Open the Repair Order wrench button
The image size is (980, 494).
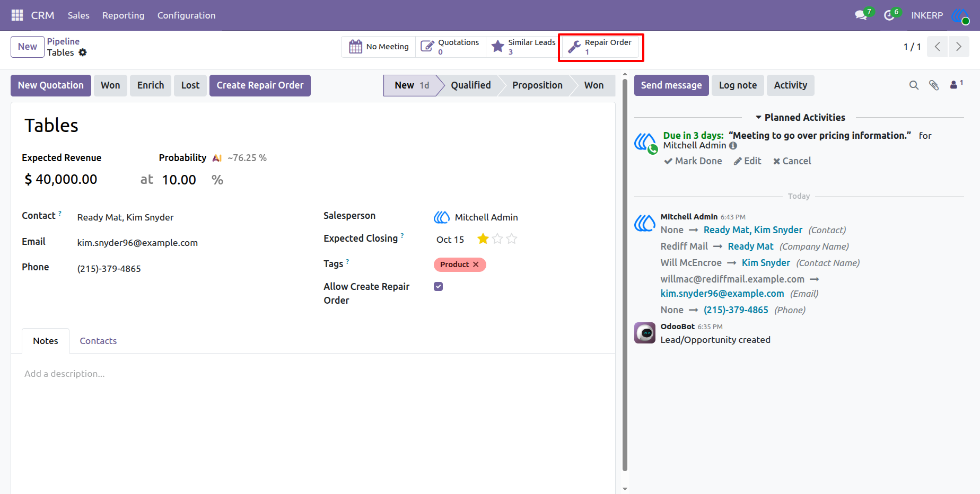(x=600, y=47)
